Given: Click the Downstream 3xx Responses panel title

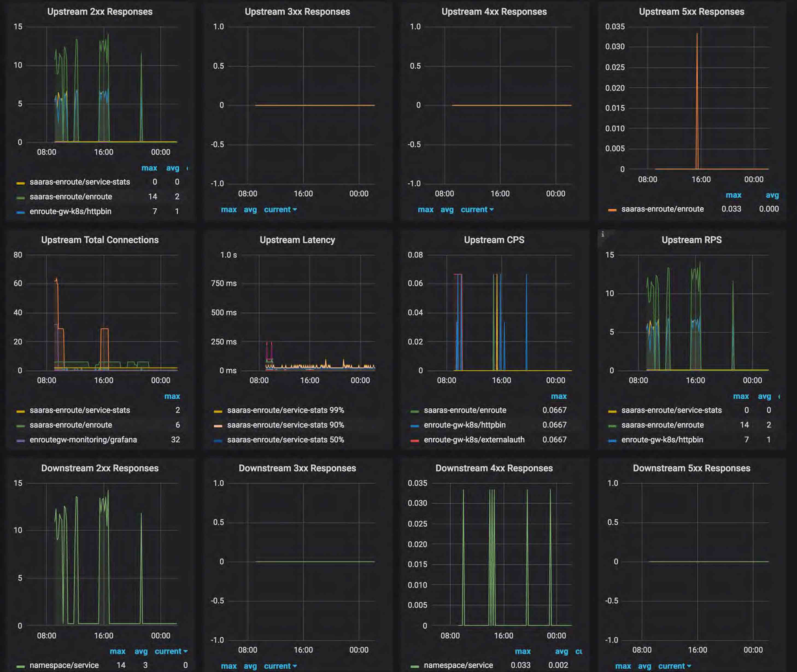Looking at the screenshot, I should [297, 468].
